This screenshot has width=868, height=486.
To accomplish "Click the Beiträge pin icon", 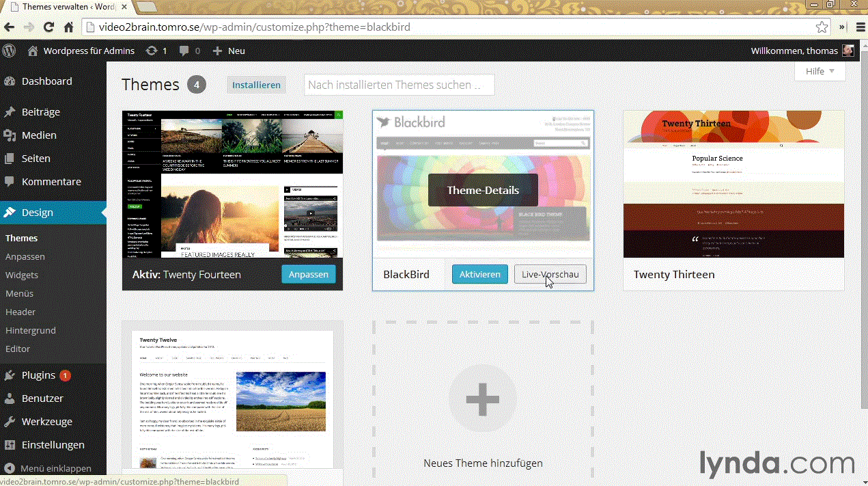I will (10, 112).
